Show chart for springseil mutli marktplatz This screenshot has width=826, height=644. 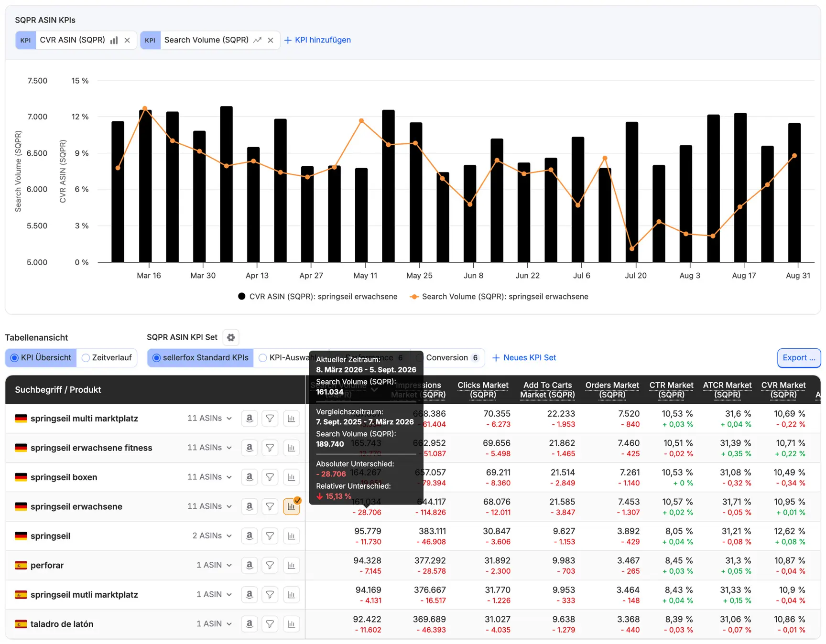point(291,595)
